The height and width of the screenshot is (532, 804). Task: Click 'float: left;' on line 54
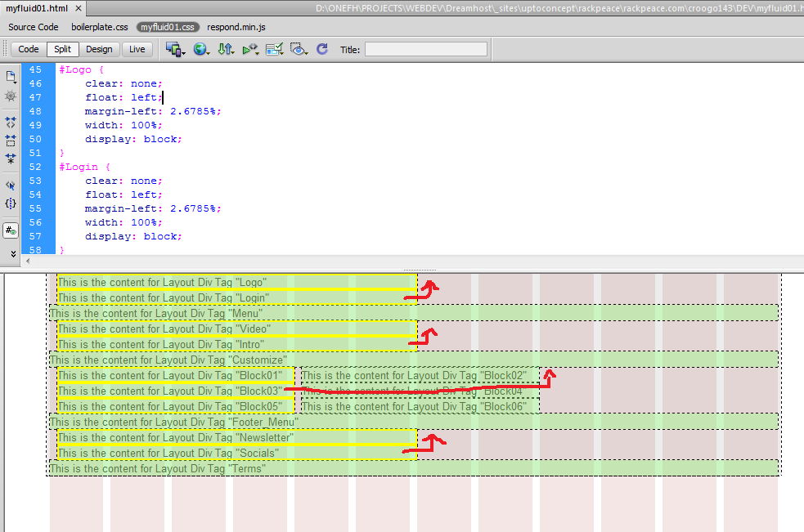coord(124,194)
